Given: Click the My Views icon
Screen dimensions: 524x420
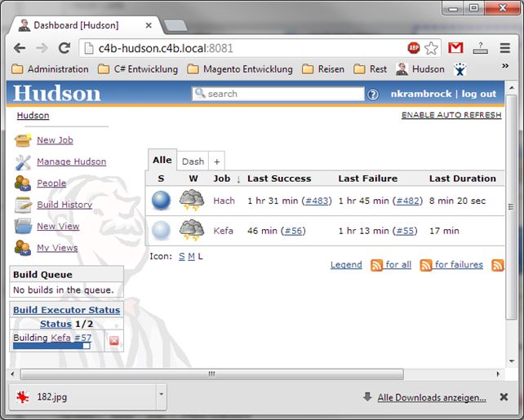Looking at the screenshot, I should point(23,248).
